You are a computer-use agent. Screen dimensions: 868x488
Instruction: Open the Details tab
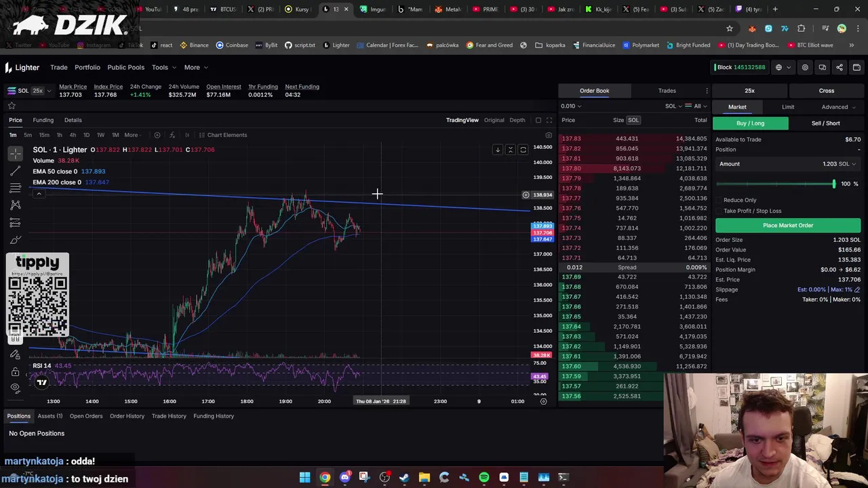click(73, 120)
